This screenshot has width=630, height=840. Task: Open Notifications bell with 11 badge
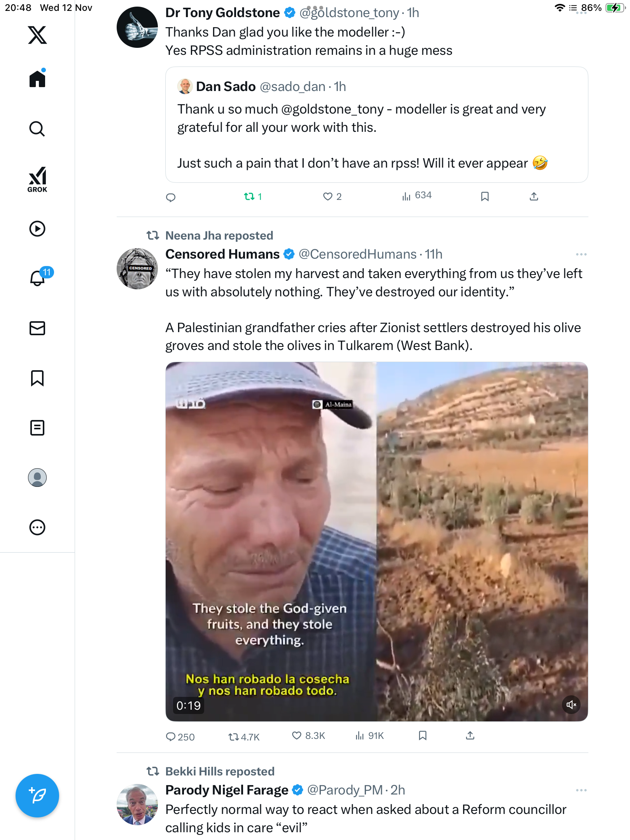click(38, 278)
